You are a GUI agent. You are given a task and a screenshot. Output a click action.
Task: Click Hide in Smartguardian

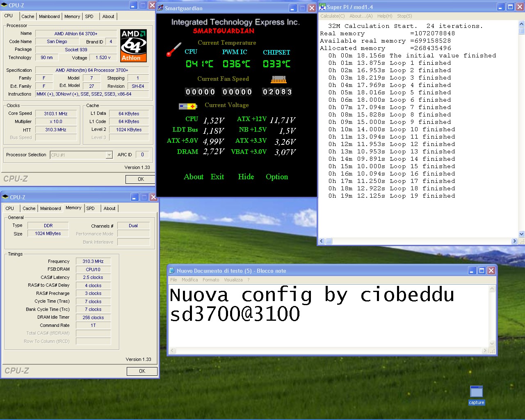coord(246,177)
